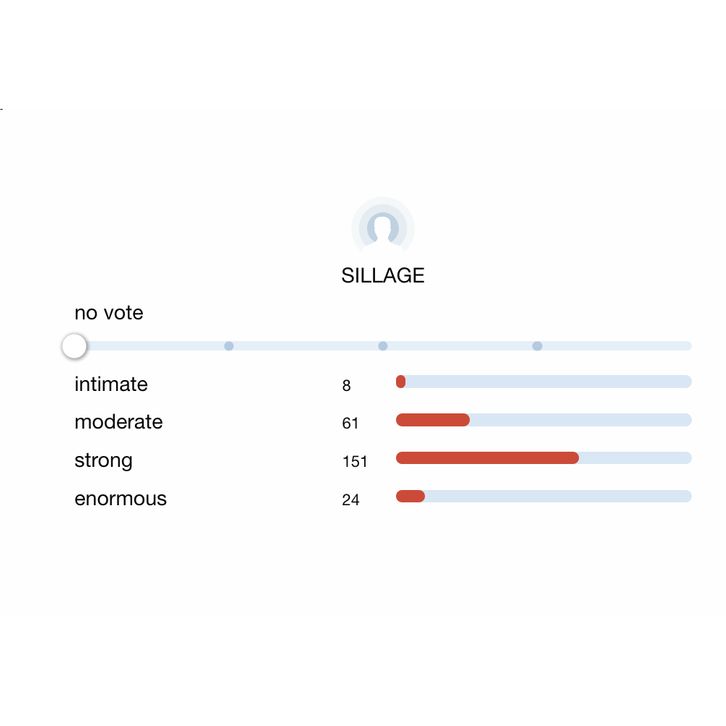Click the moderate vote count 61
This screenshot has height=726, width=726.
[x=350, y=424]
